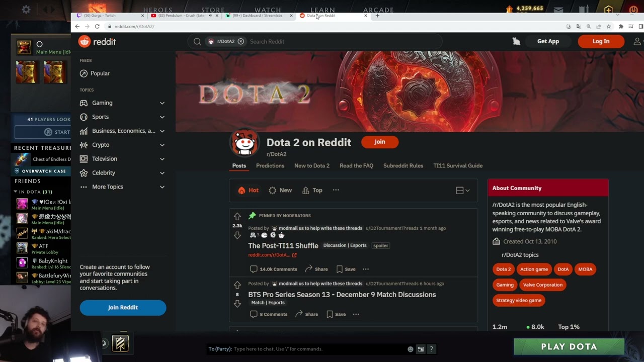Click the Join Reddit button
Viewport: 644px width, 362px height.
pos(123,308)
